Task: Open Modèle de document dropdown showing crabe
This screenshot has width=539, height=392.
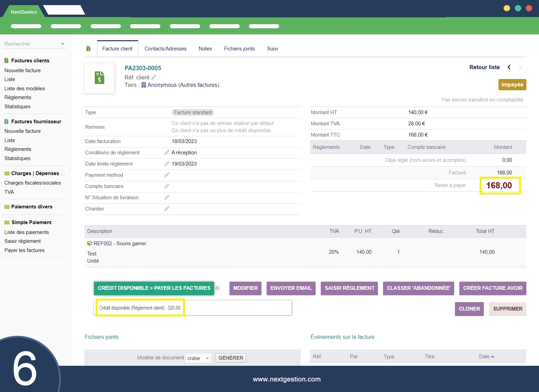Action: [198, 358]
